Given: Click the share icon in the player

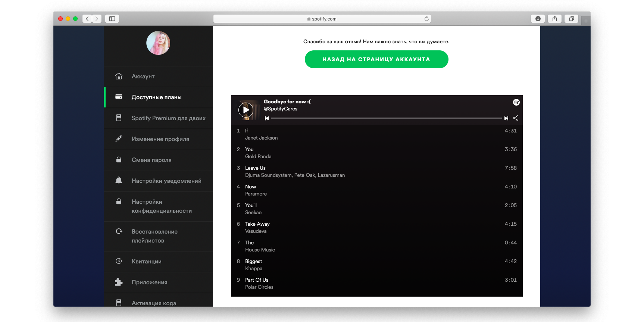Looking at the screenshot, I should point(516,118).
